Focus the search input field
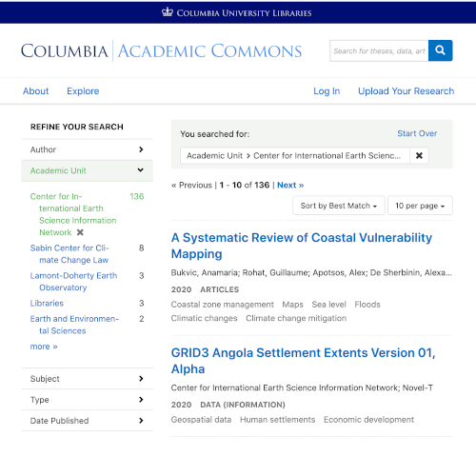The width and height of the screenshot is (476, 476). pyautogui.click(x=379, y=50)
